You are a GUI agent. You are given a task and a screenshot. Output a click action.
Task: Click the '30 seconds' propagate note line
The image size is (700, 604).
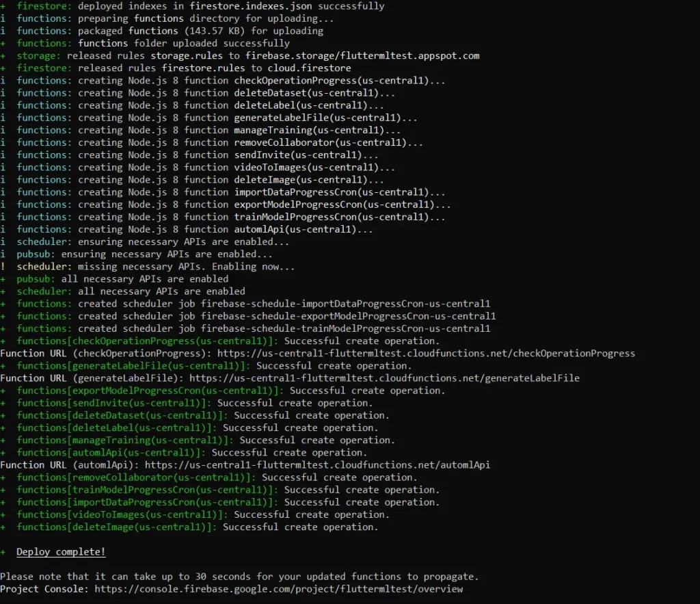click(x=239, y=577)
